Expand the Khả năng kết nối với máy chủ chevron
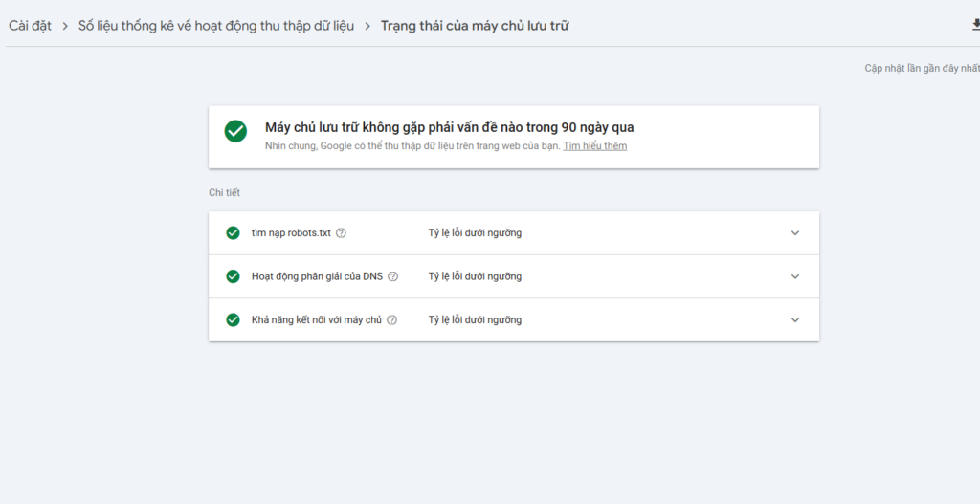980x504 pixels. [794, 320]
